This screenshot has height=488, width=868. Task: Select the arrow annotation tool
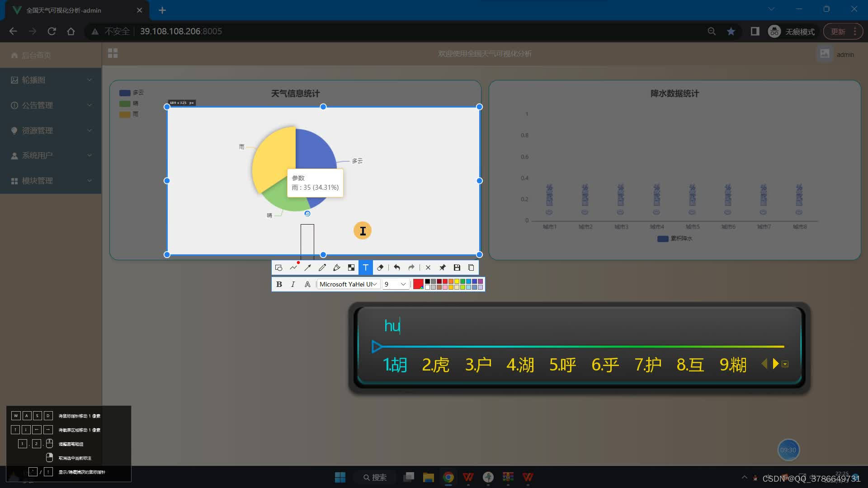click(308, 267)
